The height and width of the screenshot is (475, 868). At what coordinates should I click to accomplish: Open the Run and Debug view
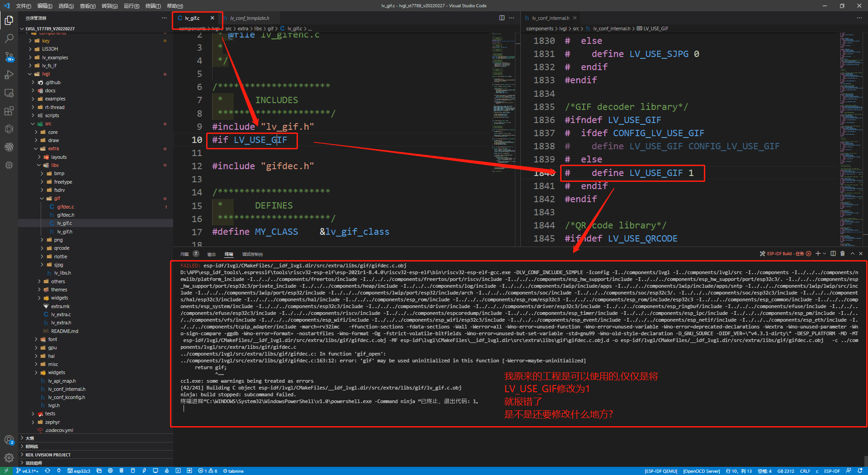tap(9, 75)
